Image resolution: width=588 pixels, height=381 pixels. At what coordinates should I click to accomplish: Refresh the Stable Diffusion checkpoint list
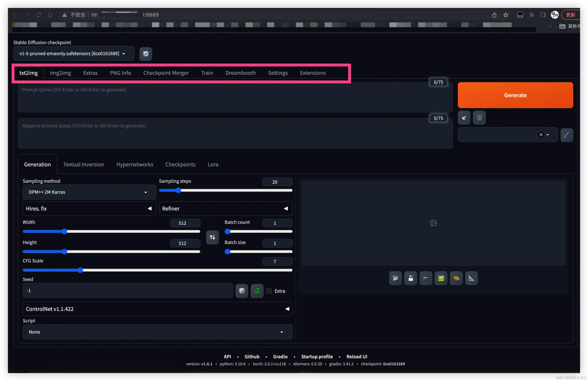(x=145, y=54)
